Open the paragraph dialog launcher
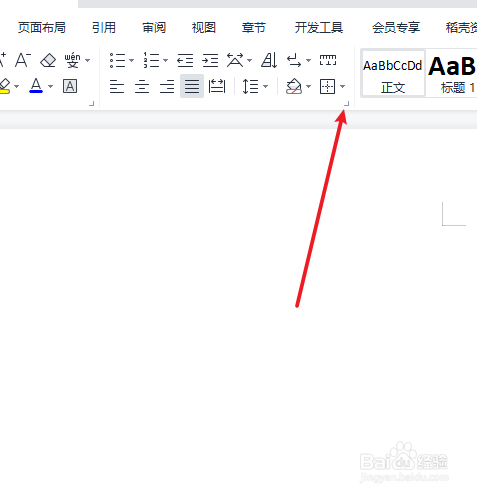477x495 pixels. click(x=346, y=104)
